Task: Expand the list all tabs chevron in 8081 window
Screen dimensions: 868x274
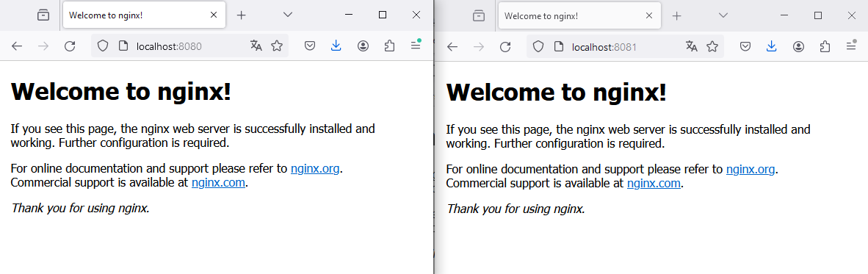Action: pyautogui.click(x=723, y=15)
